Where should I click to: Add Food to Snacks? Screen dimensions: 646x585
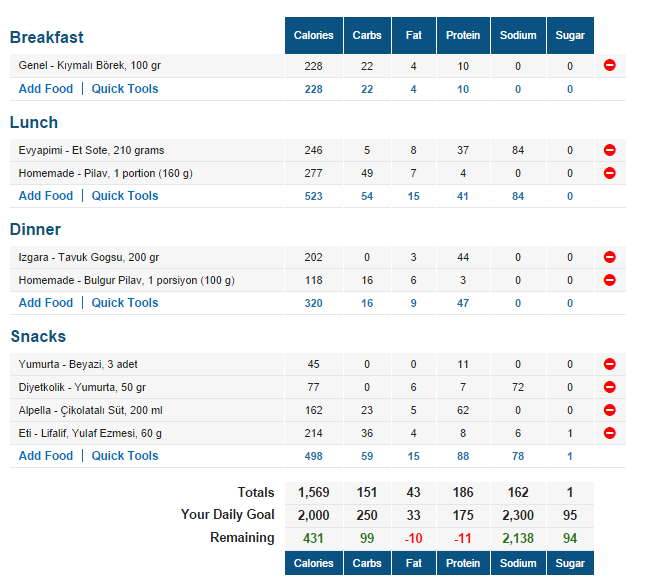click(46, 456)
